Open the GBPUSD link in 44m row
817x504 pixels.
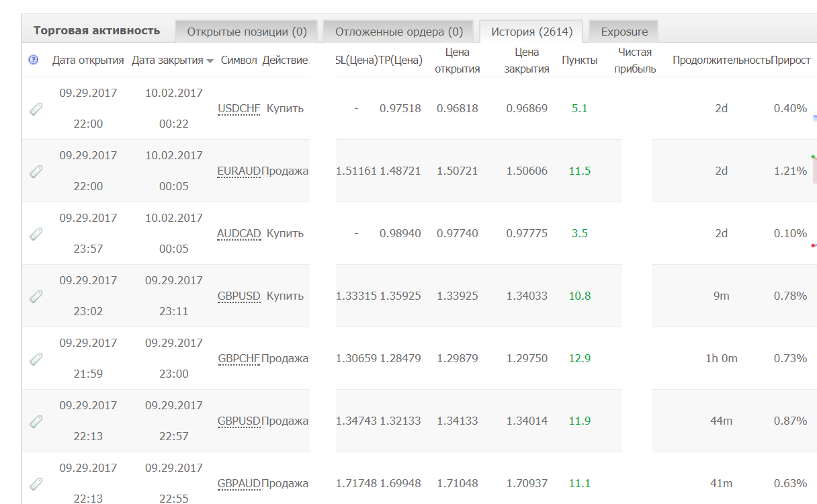239,421
